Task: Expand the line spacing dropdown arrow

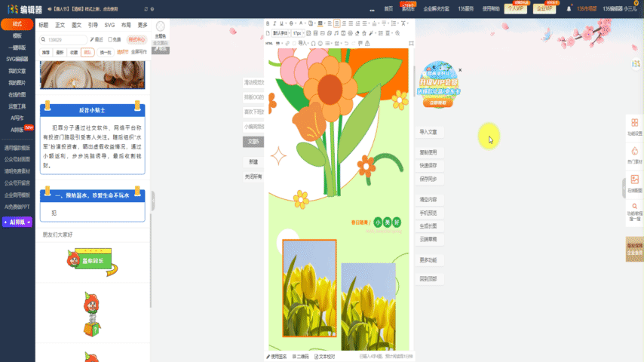Action: (x=398, y=23)
